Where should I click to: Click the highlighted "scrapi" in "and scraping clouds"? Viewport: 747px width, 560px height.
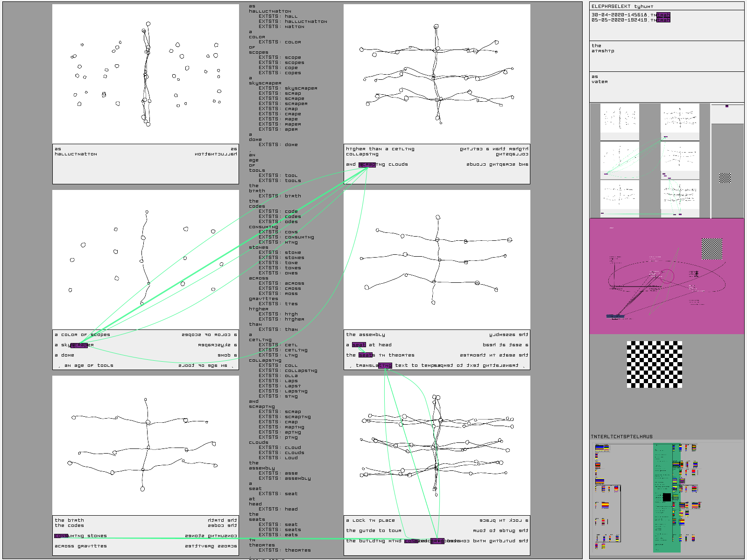click(367, 165)
